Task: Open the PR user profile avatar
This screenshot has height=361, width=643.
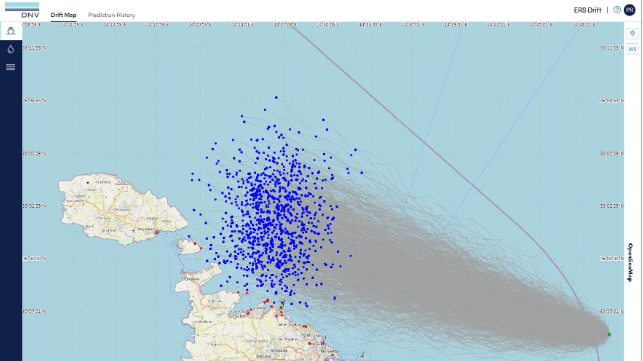Action: coord(629,10)
